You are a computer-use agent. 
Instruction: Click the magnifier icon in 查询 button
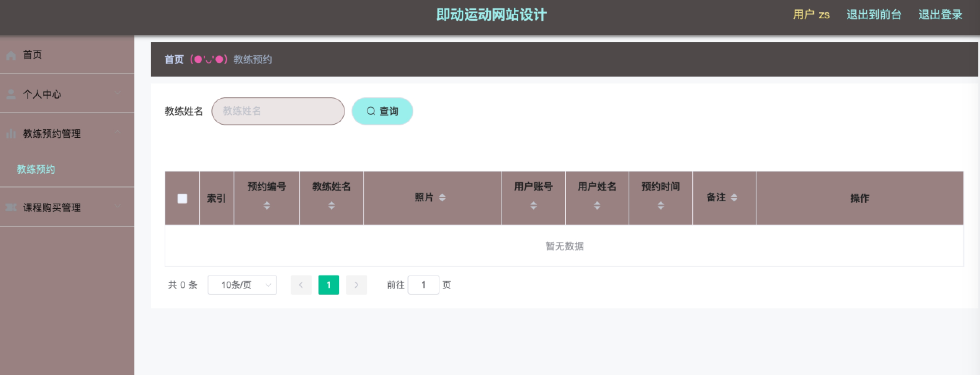pyautogui.click(x=371, y=111)
